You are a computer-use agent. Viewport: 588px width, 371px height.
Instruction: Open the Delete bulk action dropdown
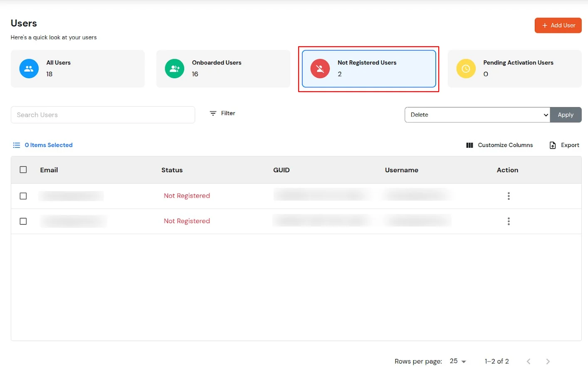pos(477,115)
